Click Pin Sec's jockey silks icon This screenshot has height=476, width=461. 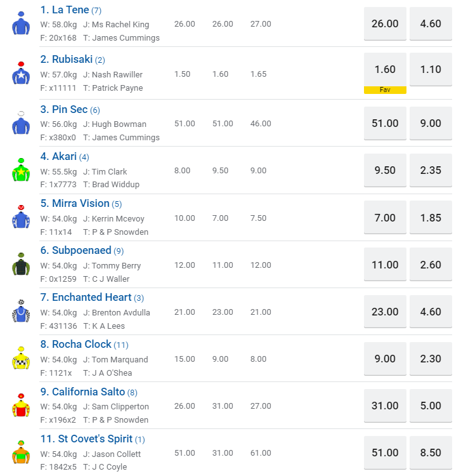[x=21, y=123]
